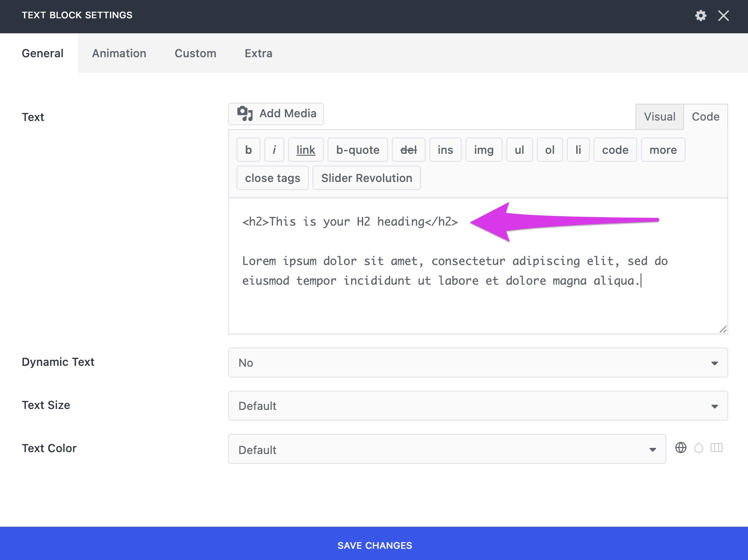This screenshot has height=560, width=748.
Task: Click the H2 heading line in editor
Action: (350, 221)
